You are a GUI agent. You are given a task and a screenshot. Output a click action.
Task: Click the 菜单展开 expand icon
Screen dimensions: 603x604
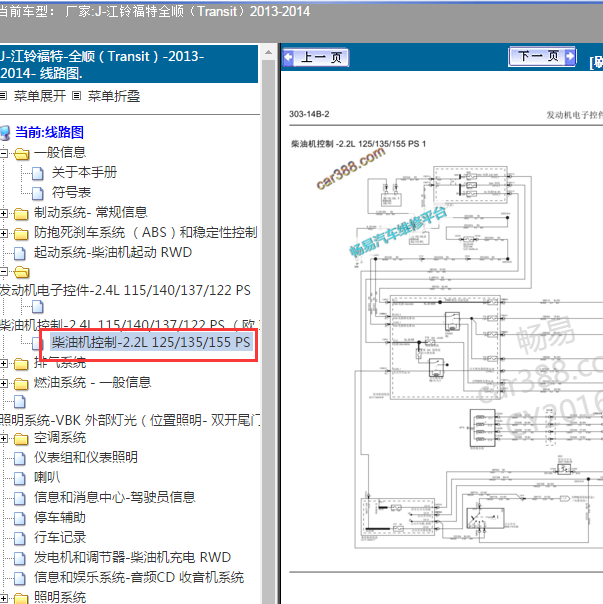click(3, 96)
